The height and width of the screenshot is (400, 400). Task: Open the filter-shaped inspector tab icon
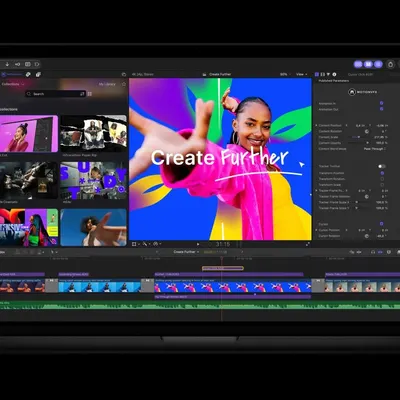328,74
